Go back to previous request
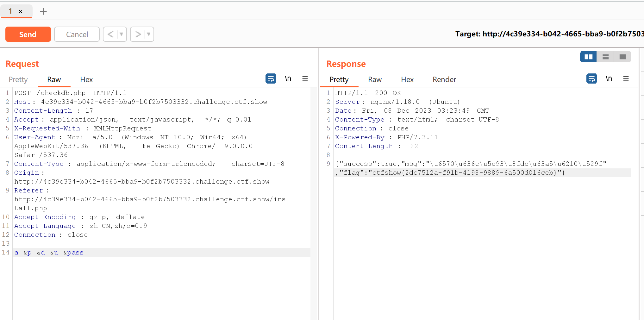 [110, 34]
